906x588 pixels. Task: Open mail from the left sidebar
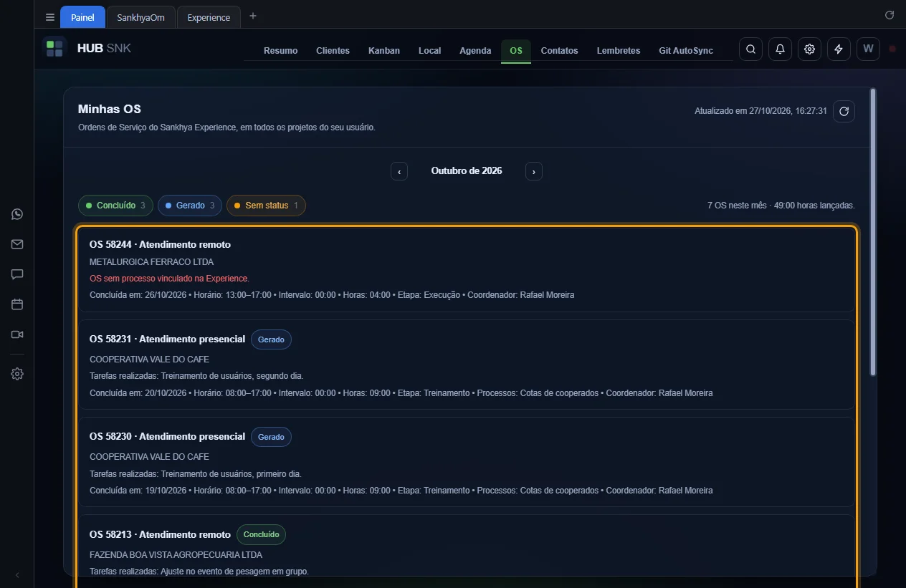17,244
